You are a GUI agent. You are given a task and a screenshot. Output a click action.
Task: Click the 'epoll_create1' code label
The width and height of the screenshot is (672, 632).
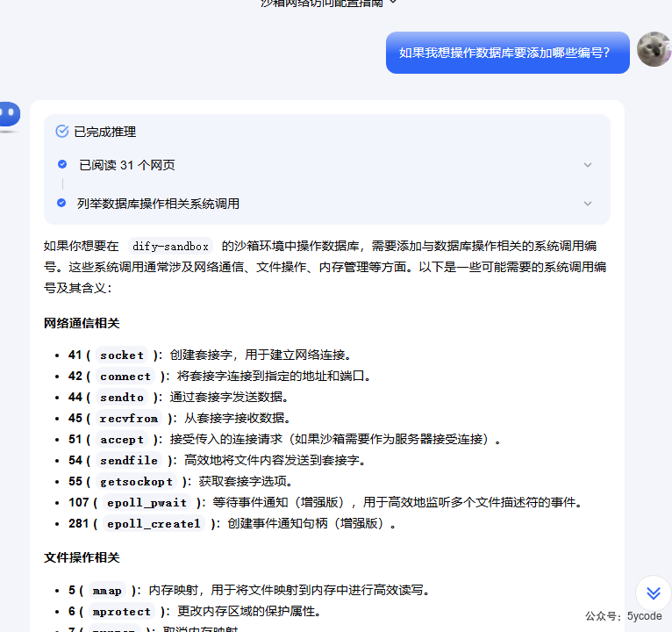coord(154,523)
